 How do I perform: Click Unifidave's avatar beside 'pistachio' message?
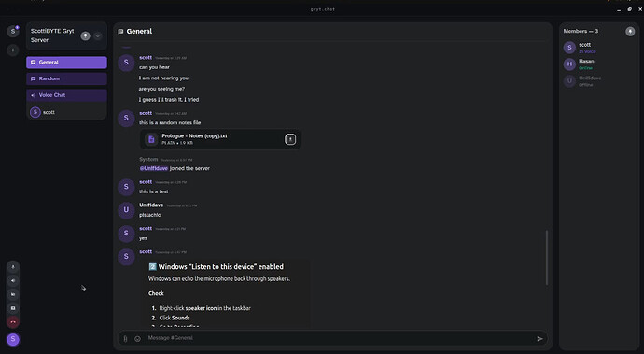126,209
